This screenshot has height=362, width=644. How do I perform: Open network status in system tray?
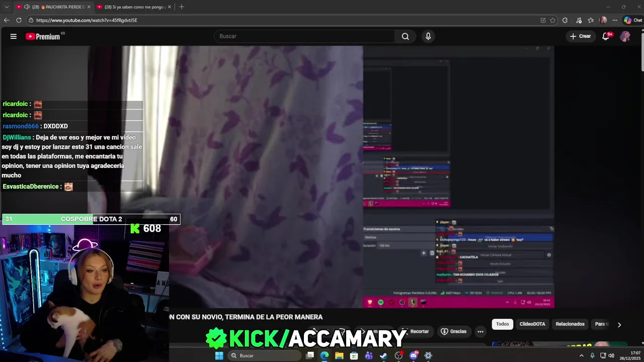603,355
